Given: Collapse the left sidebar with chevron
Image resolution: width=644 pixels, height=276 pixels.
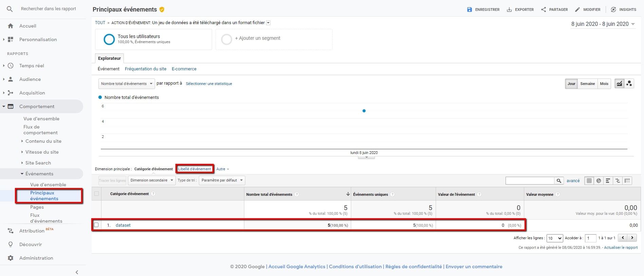Looking at the screenshot, I should point(77,272).
